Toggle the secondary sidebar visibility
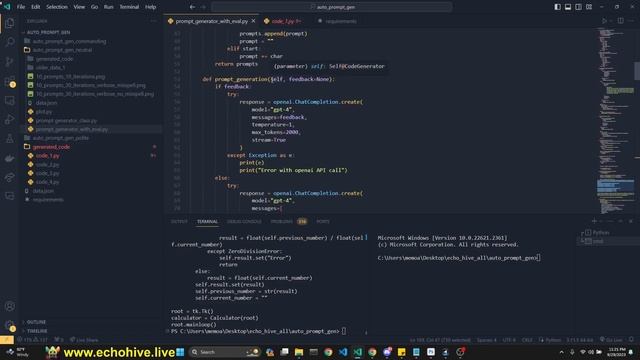640x360 pixels. pos(578,7)
